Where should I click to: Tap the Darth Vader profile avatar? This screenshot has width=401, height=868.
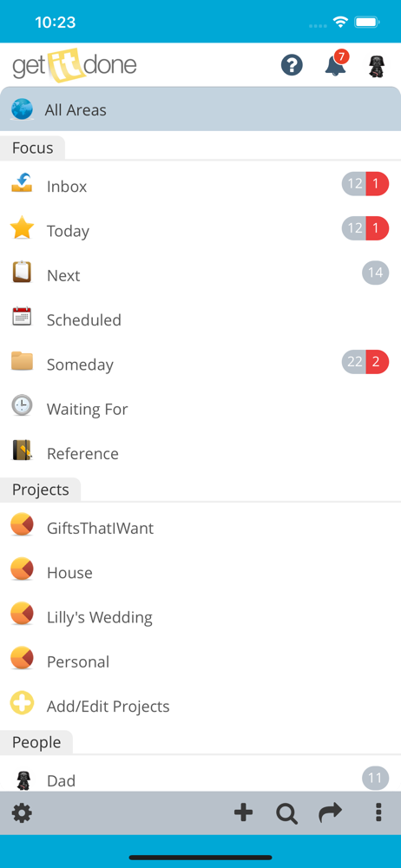pos(378,66)
